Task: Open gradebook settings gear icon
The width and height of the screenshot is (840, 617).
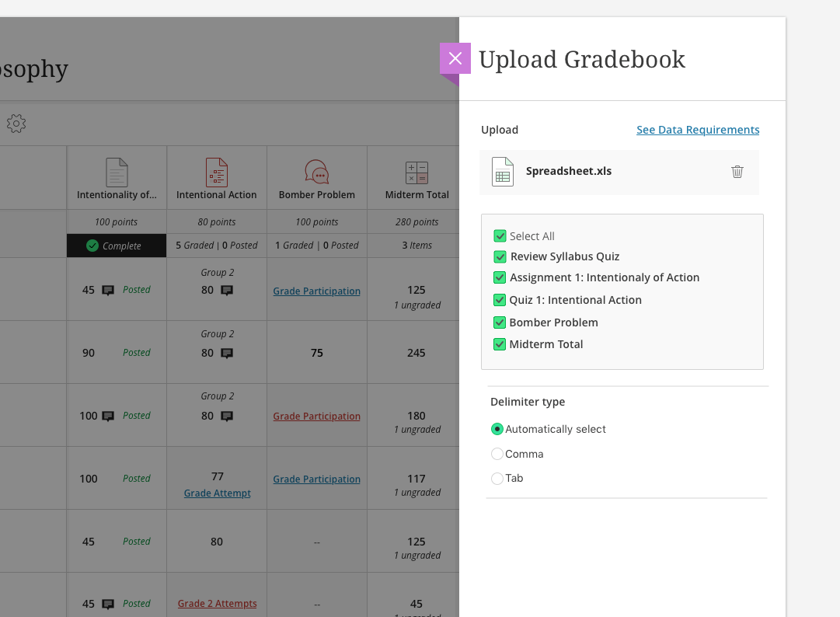Action: coord(16,124)
